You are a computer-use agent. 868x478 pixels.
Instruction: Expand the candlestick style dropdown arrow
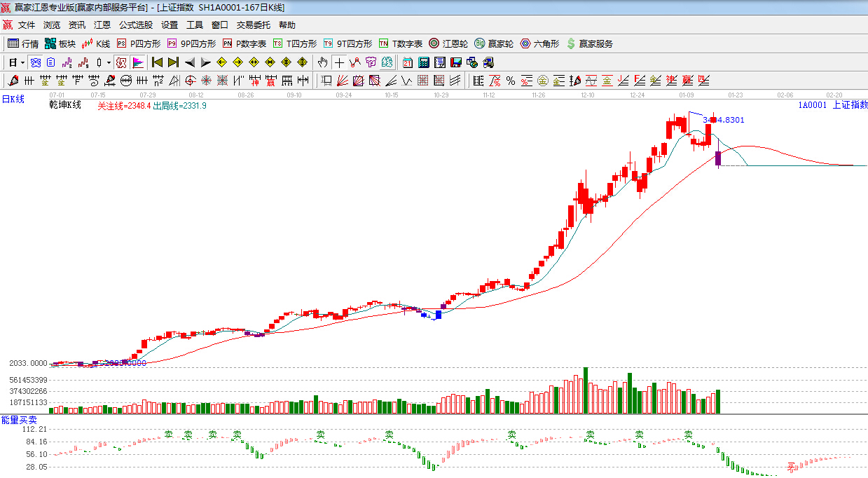coord(109,62)
